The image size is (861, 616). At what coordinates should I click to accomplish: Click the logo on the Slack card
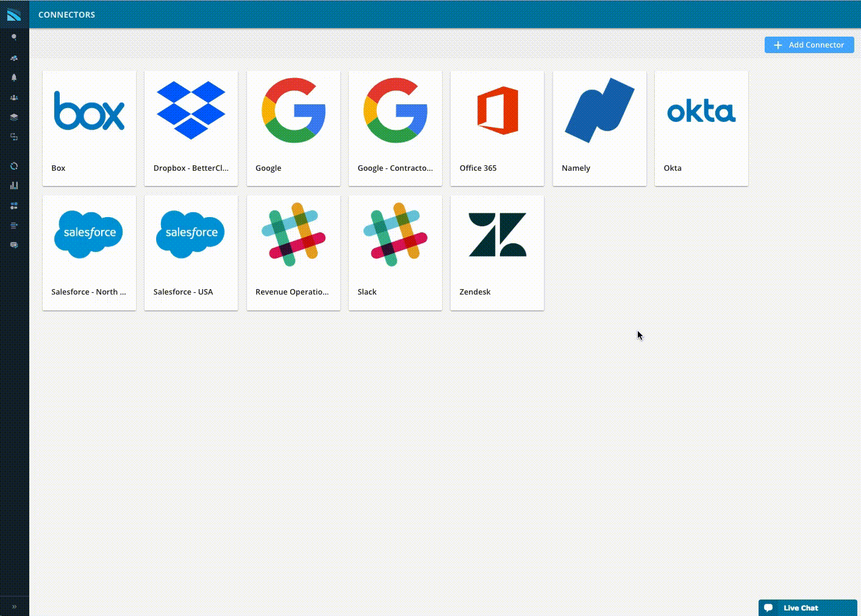pos(395,234)
